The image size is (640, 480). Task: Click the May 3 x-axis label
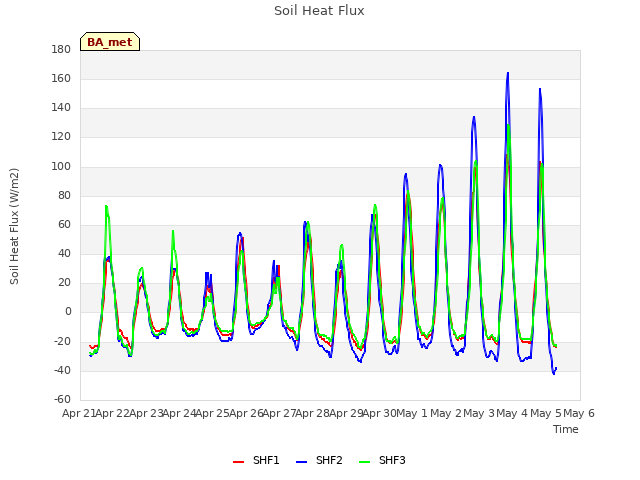pos(479,413)
